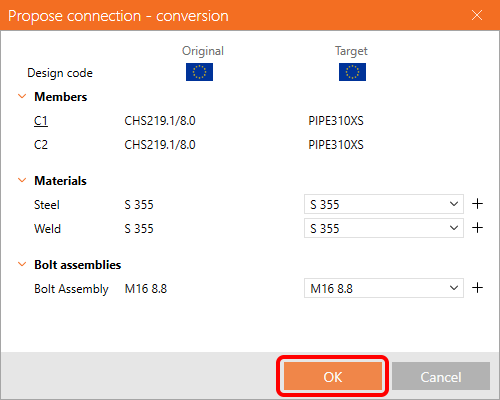Screen dimensions: 500x400
Task: Close the Propose connection dialog
Action: pos(477,15)
